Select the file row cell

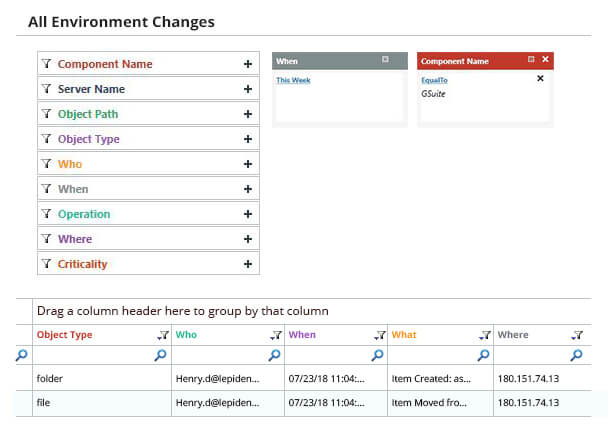(102, 403)
